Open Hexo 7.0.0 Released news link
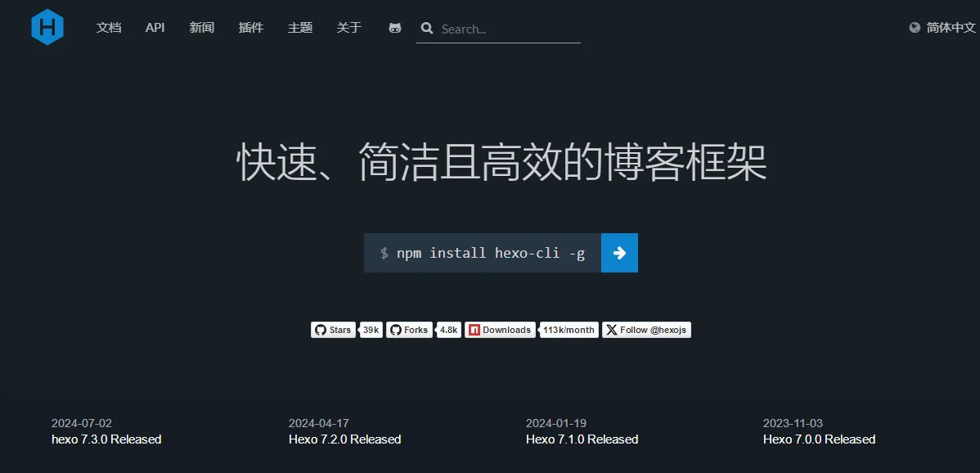The image size is (980, 473). [x=819, y=439]
